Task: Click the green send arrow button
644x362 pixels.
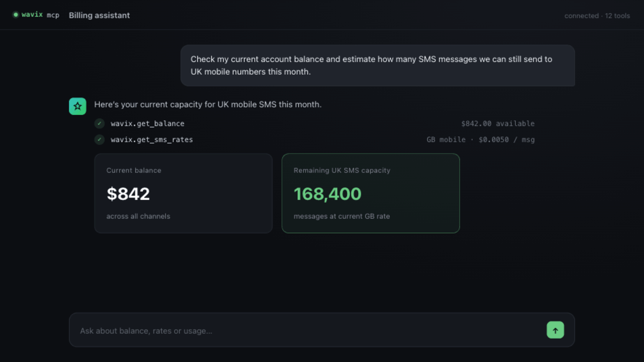Action: tap(555, 330)
